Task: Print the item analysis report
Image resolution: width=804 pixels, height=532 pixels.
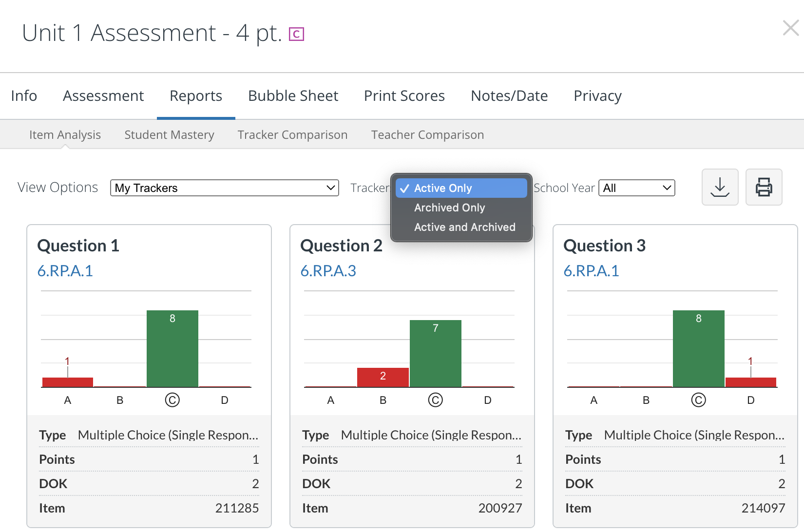Action: pos(764,187)
